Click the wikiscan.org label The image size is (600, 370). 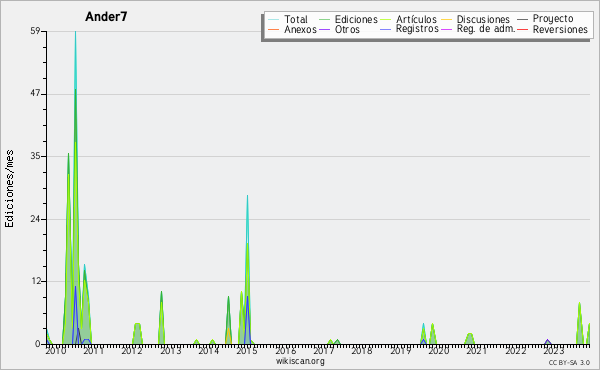300,361
